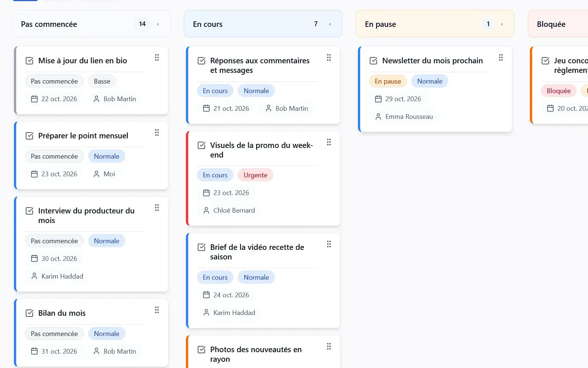The image size is (588, 368).
Task: Click calendar icon beside 24 oct. 2026
Action: (206, 295)
